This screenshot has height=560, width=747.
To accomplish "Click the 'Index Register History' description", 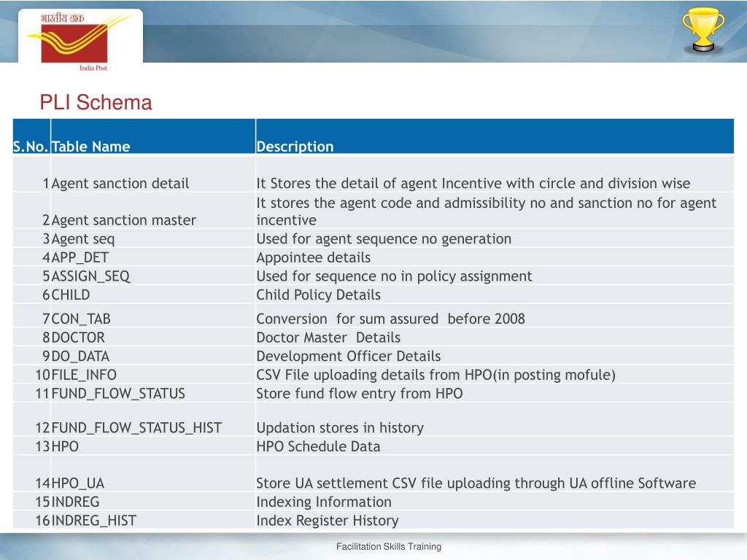I will coord(328,521).
